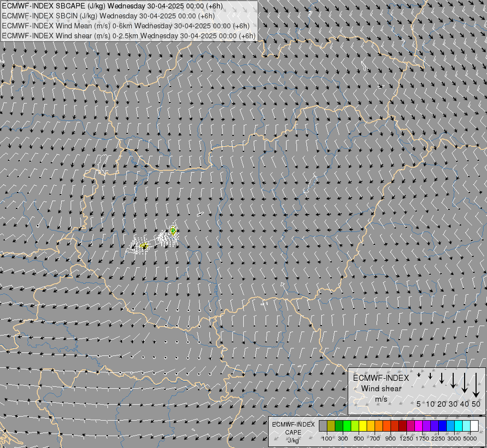Click the '40' wind shear scale label
Viewport: 487px width, 448px height.
pyautogui.click(x=464, y=404)
